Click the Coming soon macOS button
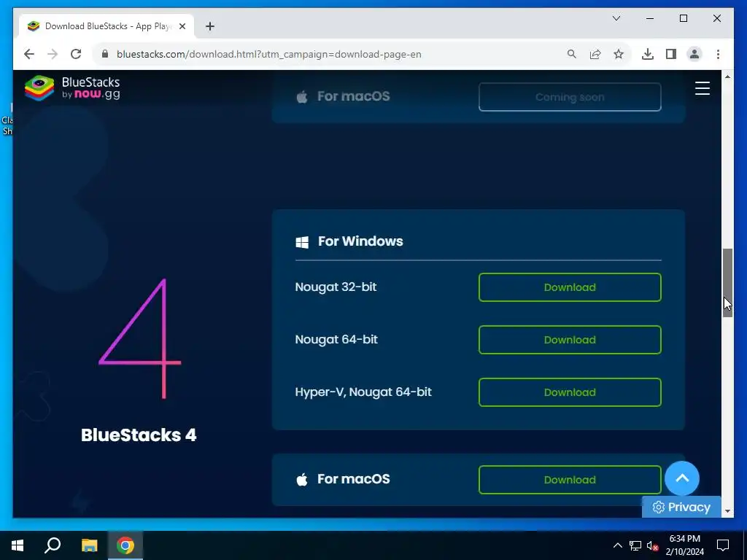 [570, 97]
